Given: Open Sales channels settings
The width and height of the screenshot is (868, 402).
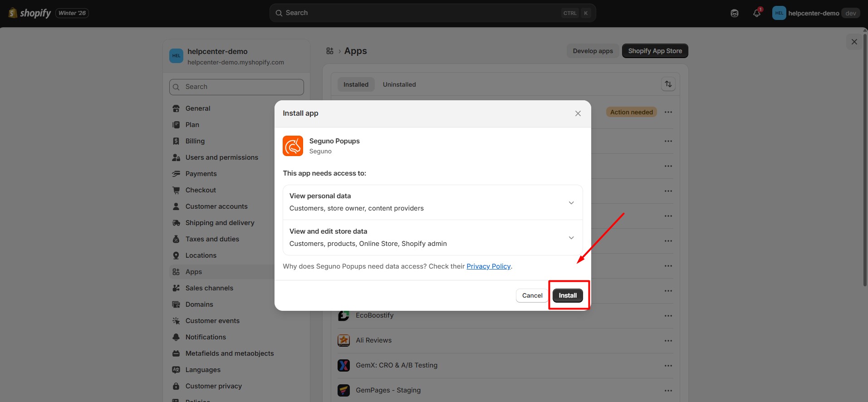Looking at the screenshot, I should [209, 288].
